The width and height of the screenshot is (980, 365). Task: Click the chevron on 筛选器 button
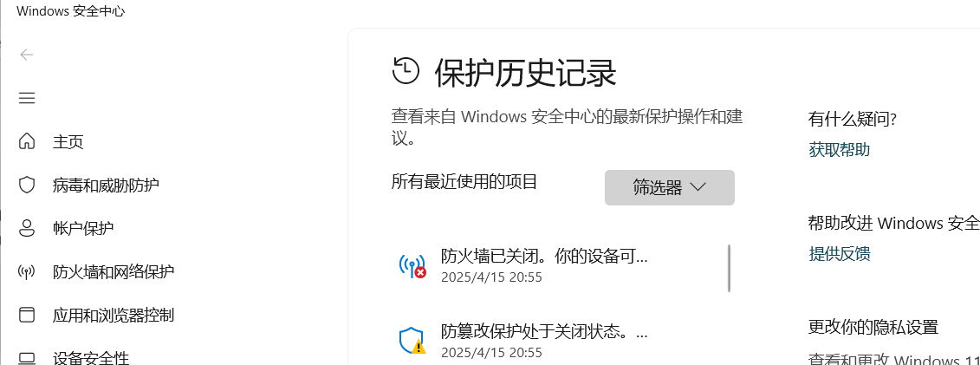point(698,187)
